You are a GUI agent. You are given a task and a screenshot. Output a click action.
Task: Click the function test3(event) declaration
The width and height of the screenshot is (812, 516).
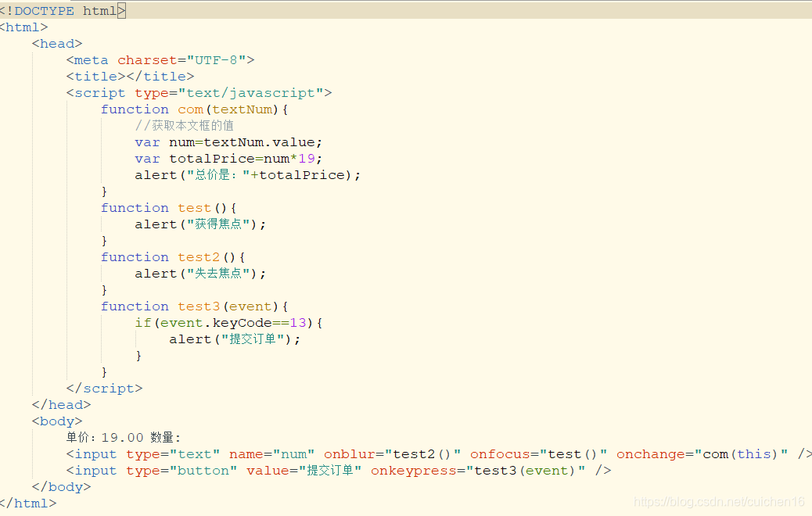pyautogui.click(x=195, y=306)
